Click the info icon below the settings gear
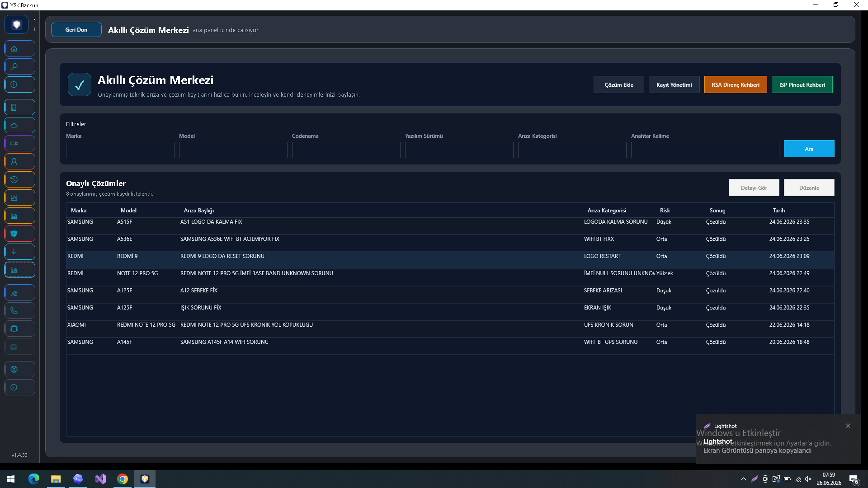 (19, 387)
